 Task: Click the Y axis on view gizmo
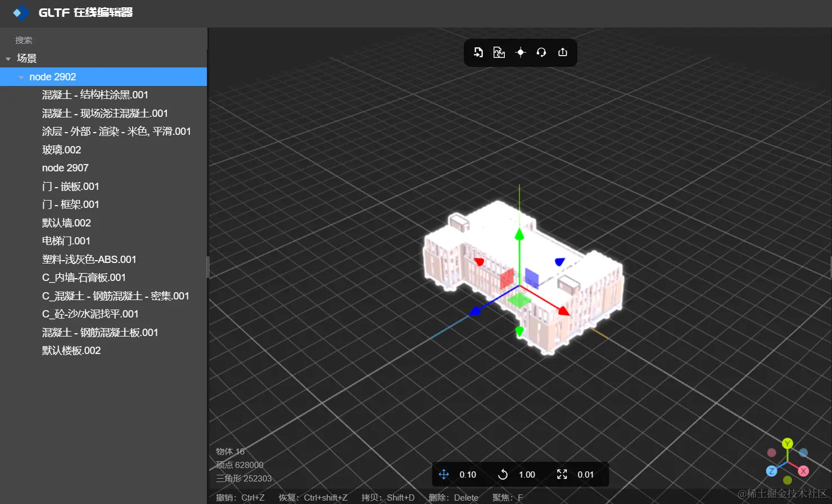788,444
